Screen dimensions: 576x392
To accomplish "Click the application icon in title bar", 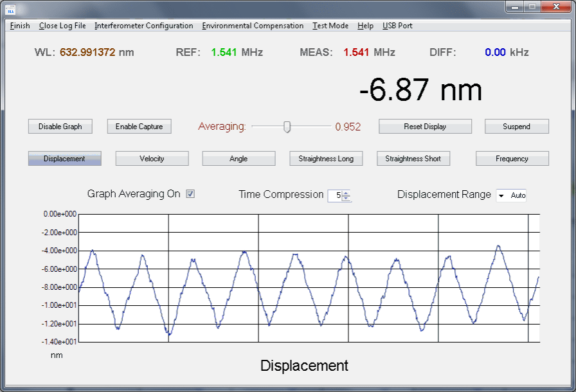I will (10, 8).
